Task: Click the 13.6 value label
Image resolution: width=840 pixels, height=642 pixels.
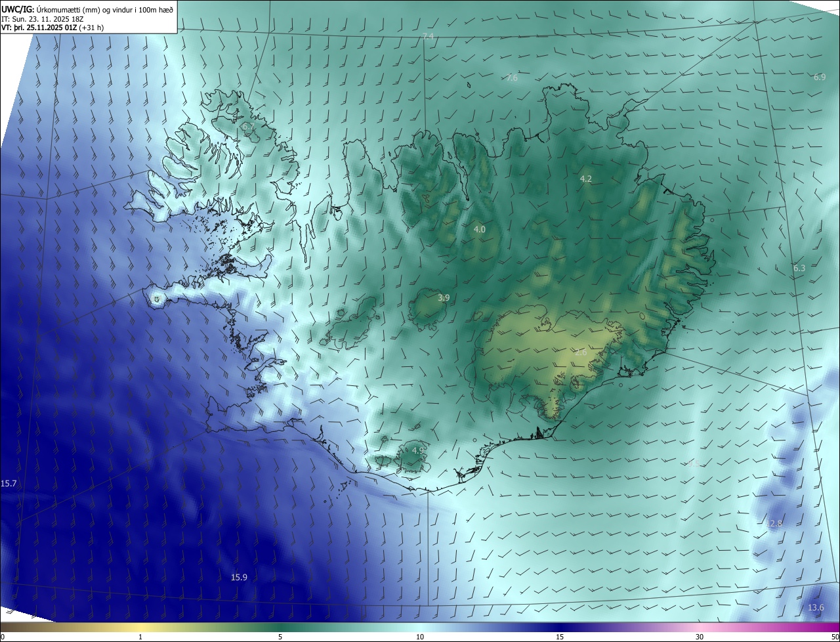Action: 816,607
